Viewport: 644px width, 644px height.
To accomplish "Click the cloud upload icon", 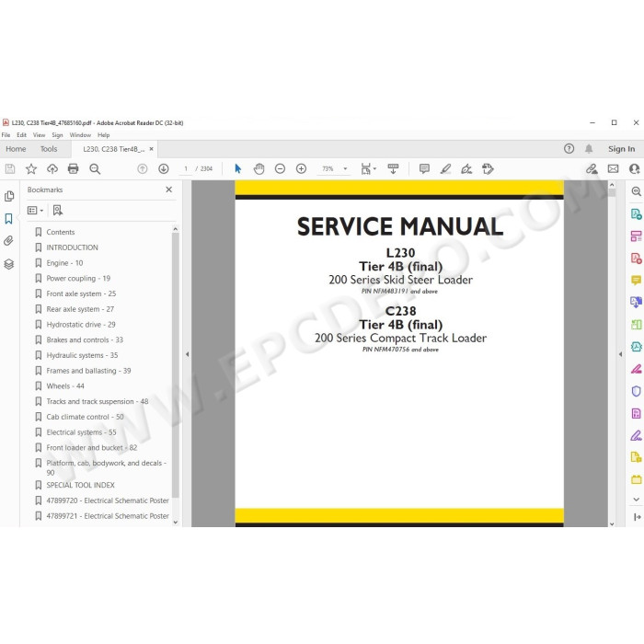I will click(x=52, y=168).
